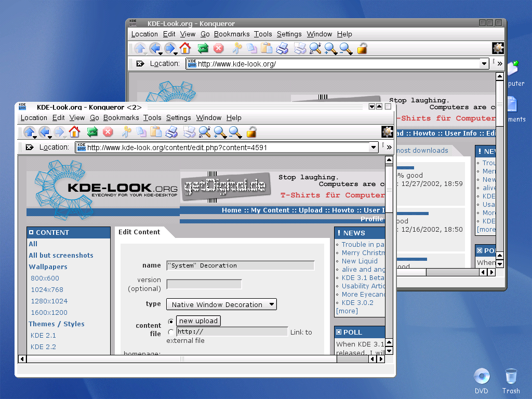This screenshot has height=399, width=532.
Task: Click KDE gear icon in front Konqueror
Action: click(x=387, y=132)
